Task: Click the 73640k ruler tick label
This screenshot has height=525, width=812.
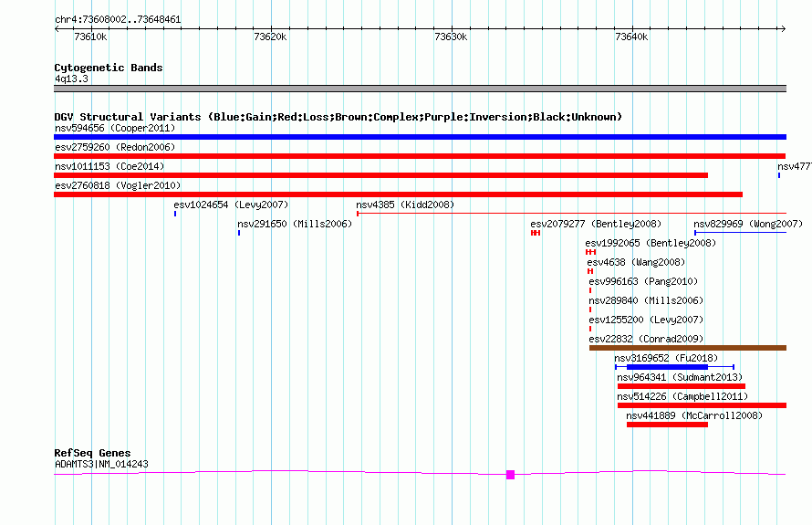Action: point(631,37)
